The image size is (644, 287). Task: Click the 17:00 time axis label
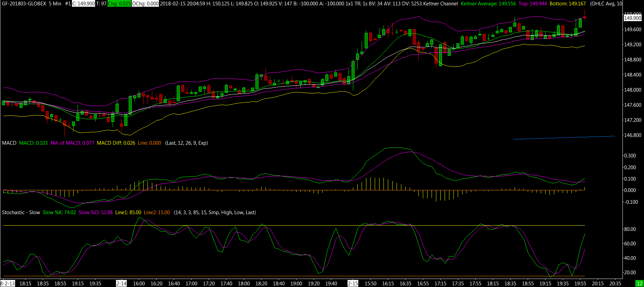click(191, 284)
